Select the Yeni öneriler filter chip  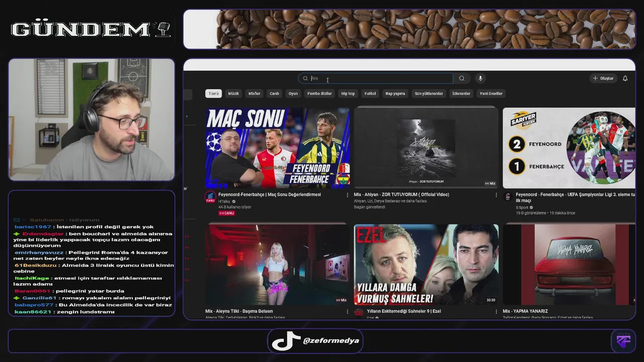click(x=491, y=94)
